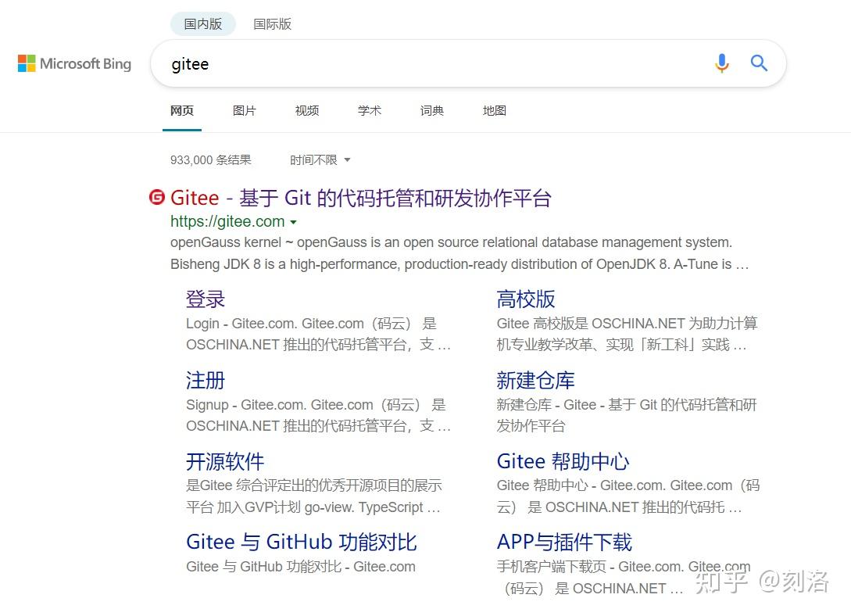Click the openGauss kernel description snippet
This screenshot has width=851, height=616.
point(459,253)
